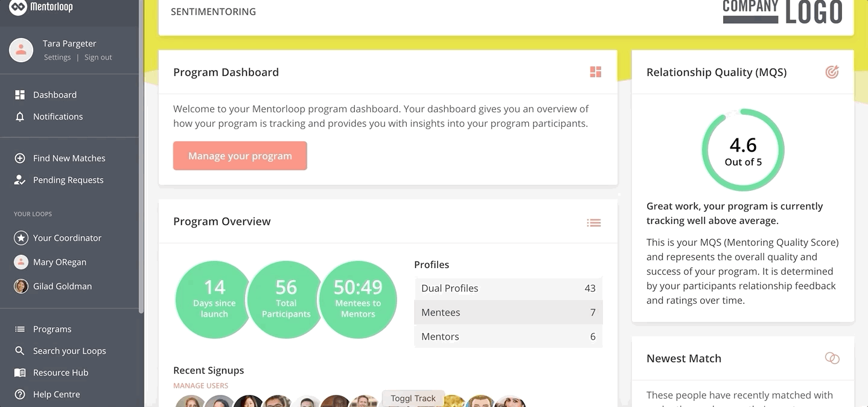Click the MANAGE USERS link

point(201,385)
